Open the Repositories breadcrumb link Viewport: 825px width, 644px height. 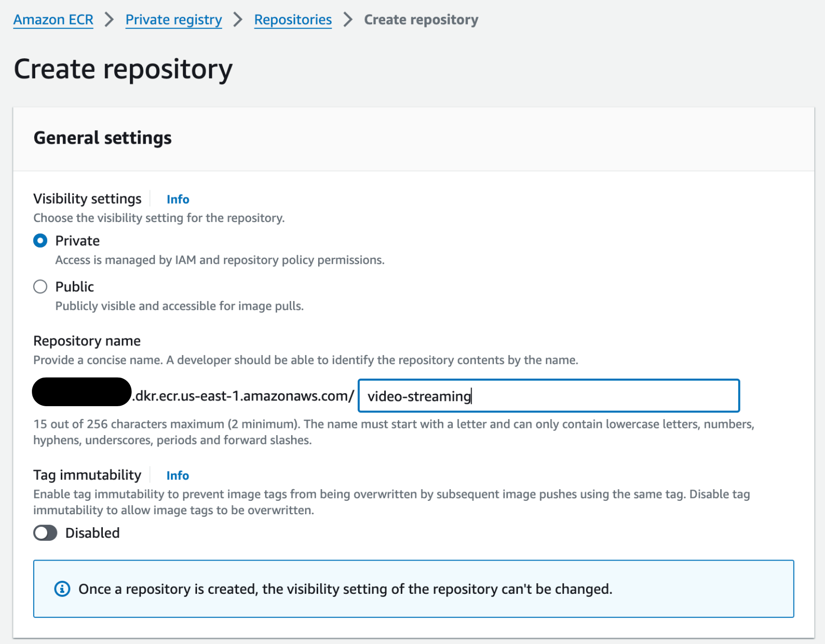pos(293,20)
